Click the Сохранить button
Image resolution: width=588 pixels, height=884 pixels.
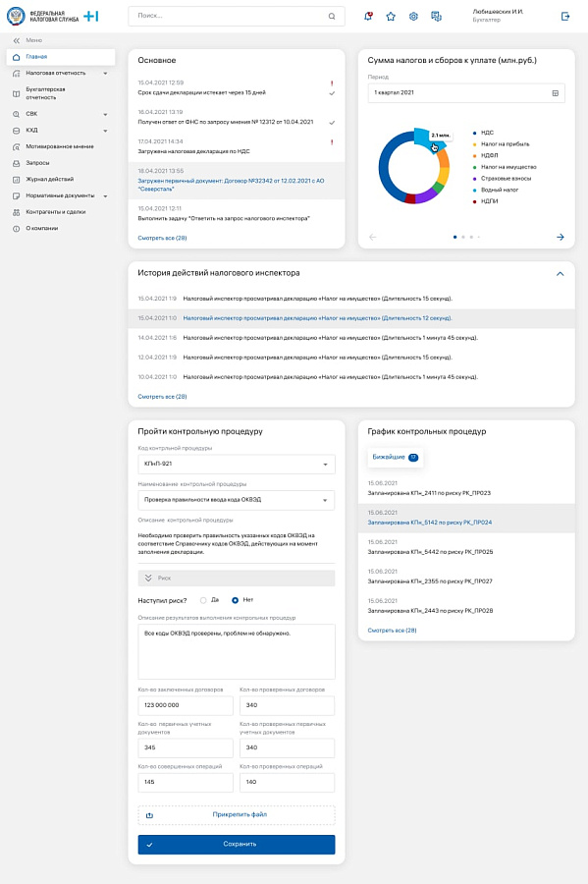pyautogui.click(x=237, y=844)
